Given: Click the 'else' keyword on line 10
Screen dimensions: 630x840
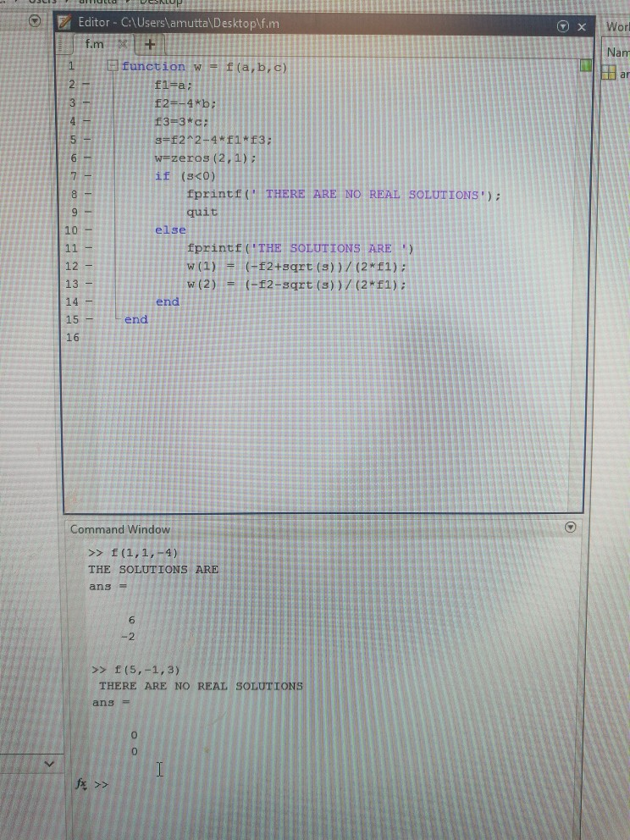Looking at the screenshot, I should [x=170, y=229].
